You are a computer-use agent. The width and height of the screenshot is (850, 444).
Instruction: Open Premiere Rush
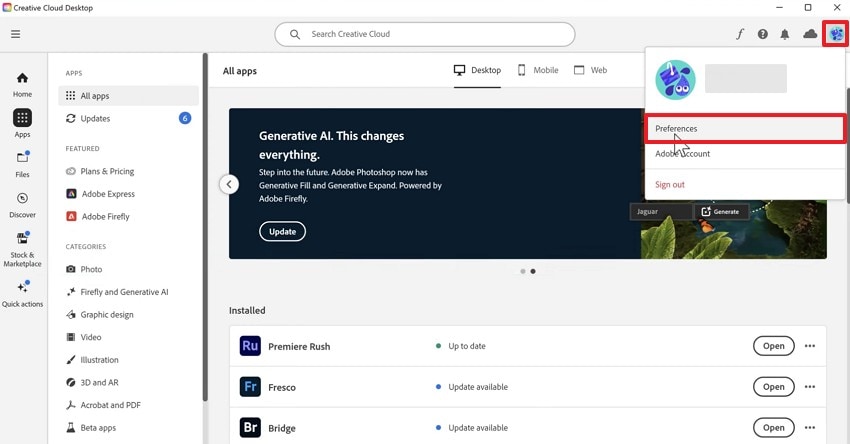(774, 346)
